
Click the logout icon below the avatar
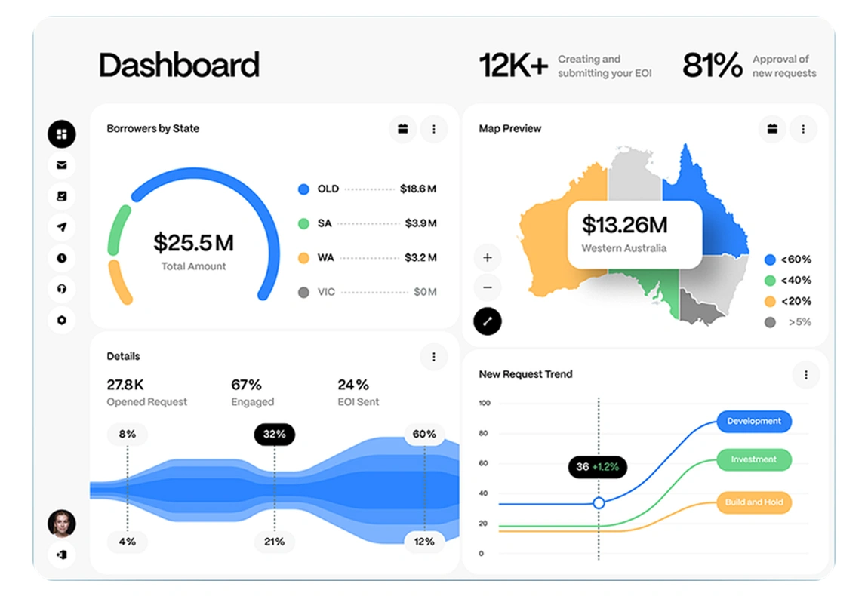pos(62,555)
